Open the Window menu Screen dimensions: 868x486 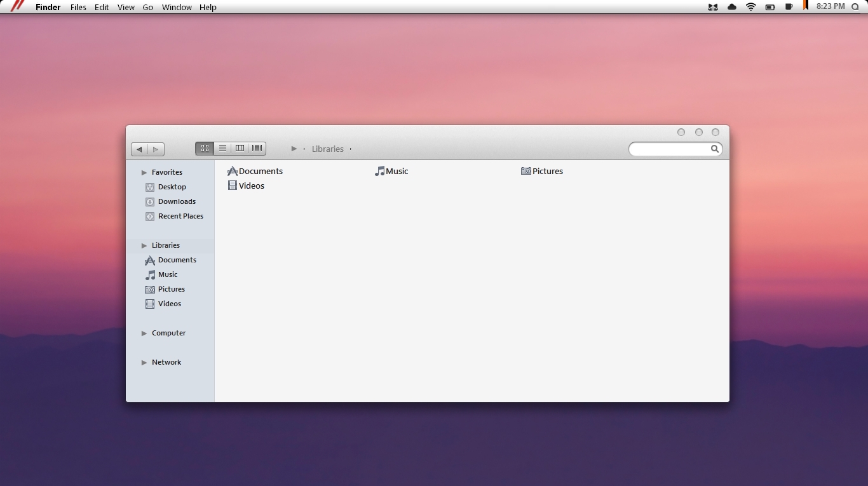(177, 7)
